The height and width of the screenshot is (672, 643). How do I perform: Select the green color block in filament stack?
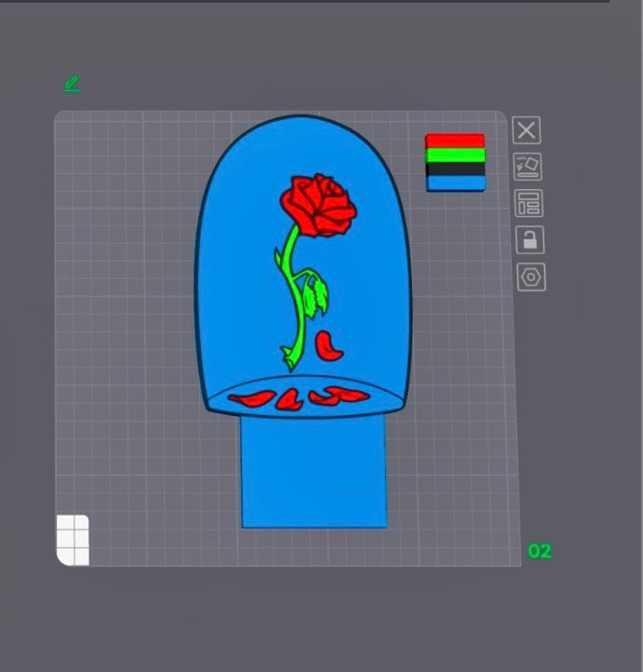(x=455, y=155)
